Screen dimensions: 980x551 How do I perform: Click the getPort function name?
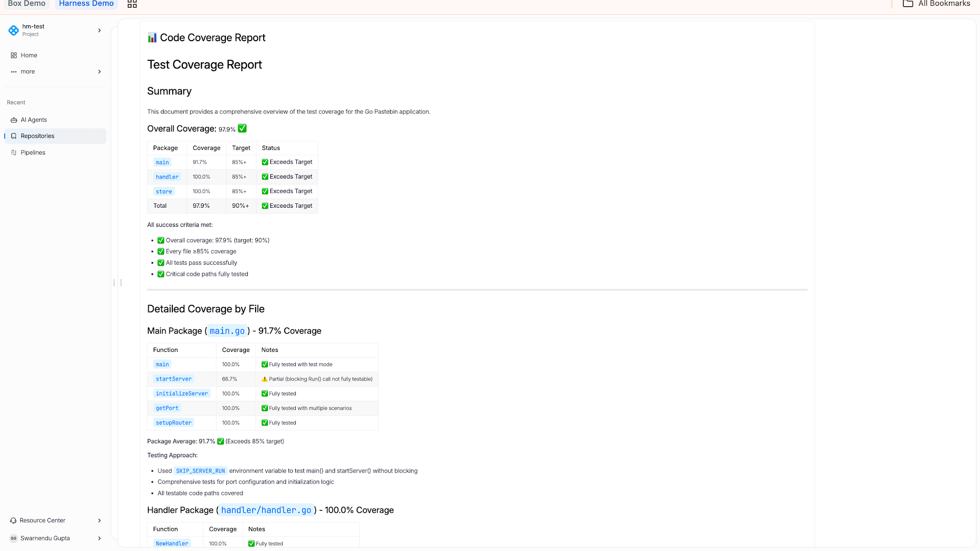tap(167, 408)
